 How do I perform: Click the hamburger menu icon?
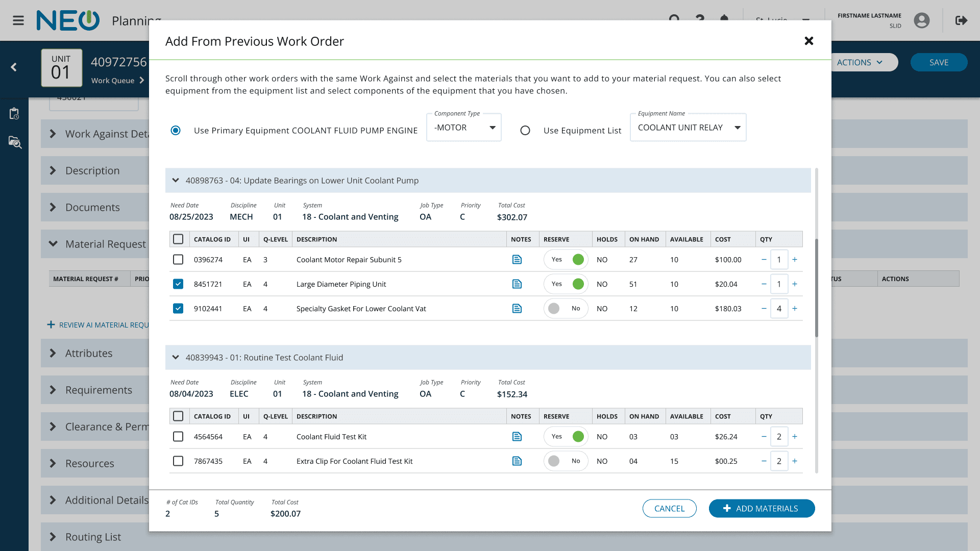pyautogui.click(x=18, y=20)
